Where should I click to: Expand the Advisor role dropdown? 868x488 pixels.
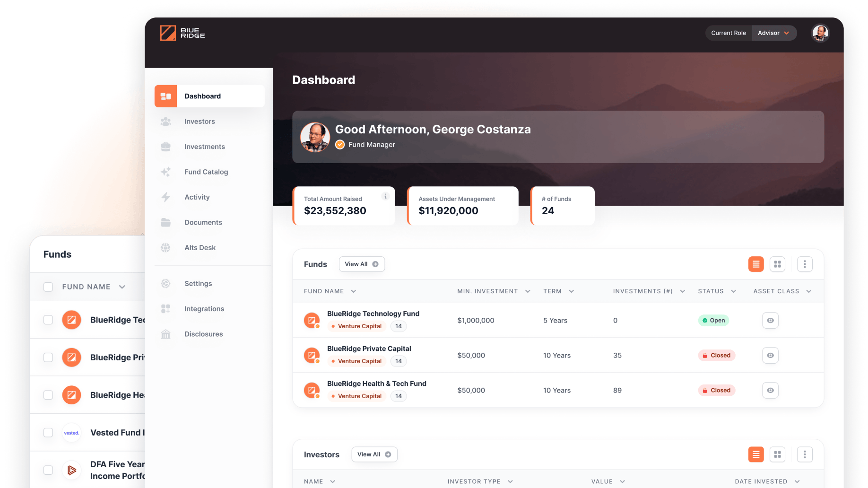(773, 33)
